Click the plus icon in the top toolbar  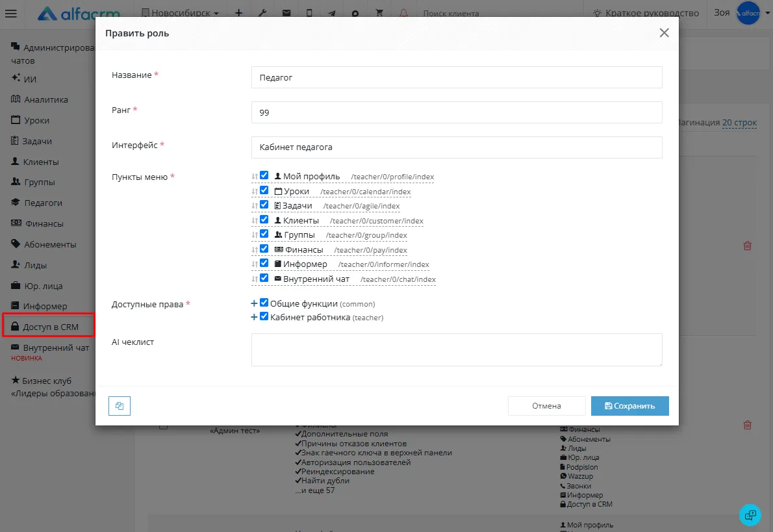tap(238, 13)
